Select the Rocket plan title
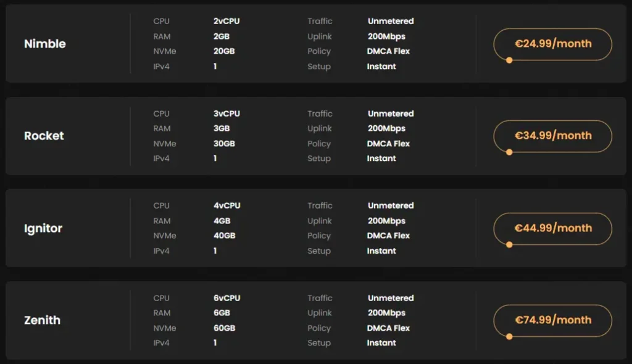The width and height of the screenshot is (632, 364). pos(44,136)
